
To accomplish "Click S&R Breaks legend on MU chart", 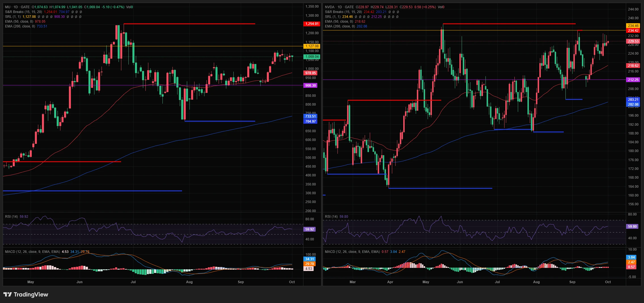I will [24, 12].
